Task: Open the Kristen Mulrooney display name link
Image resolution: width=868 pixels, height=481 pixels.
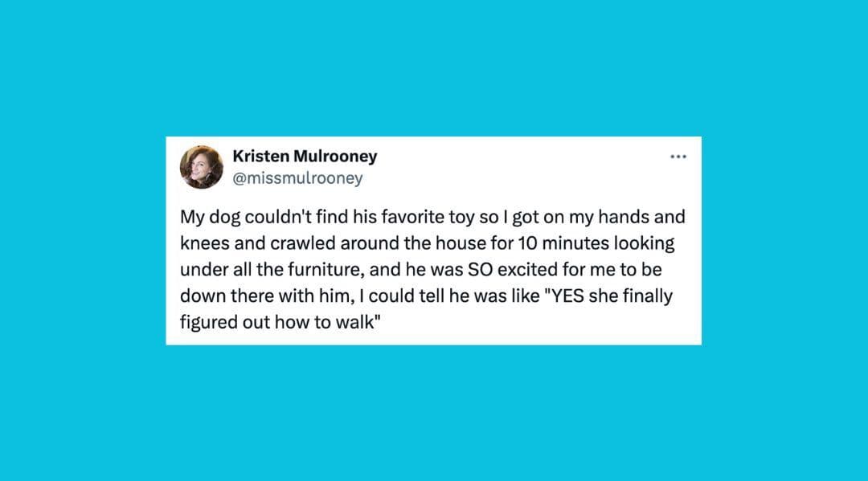Action: 304,157
